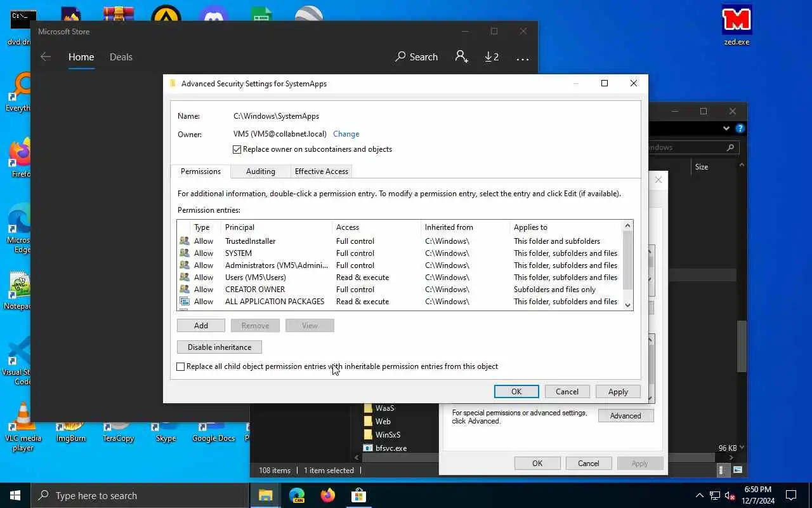Switch Explorer to large icons view
This screenshot has width=812, height=508.
(x=738, y=471)
